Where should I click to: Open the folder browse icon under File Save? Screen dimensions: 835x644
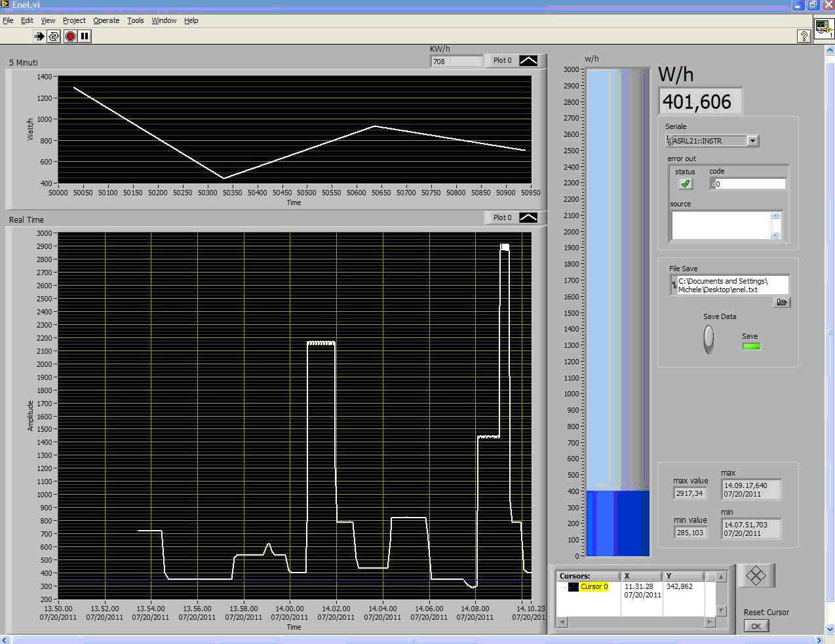point(783,302)
